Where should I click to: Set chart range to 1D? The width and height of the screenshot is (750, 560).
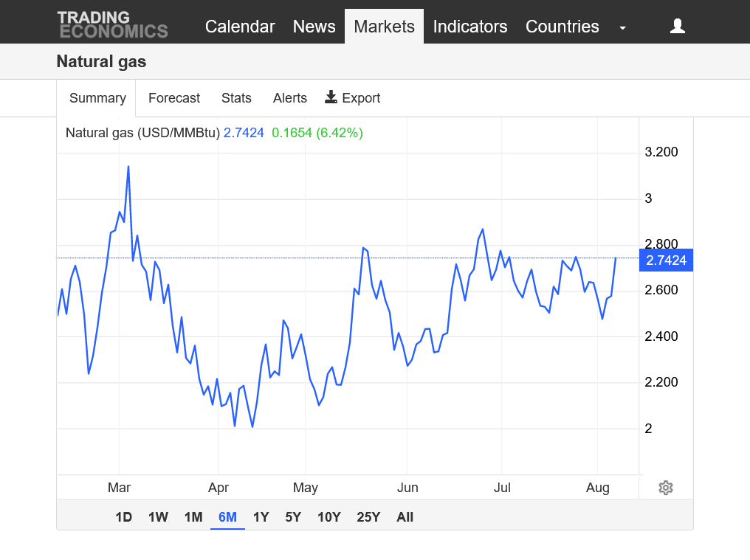pos(123,517)
